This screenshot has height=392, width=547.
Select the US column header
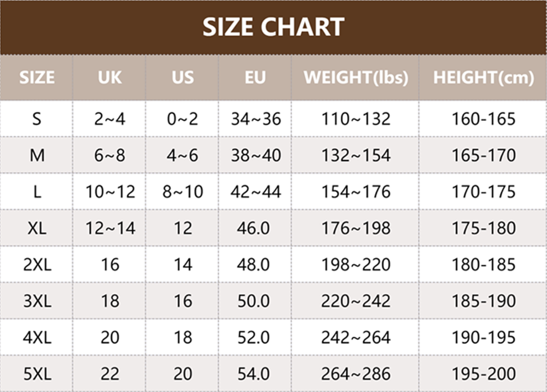click(x=182, y=78)
